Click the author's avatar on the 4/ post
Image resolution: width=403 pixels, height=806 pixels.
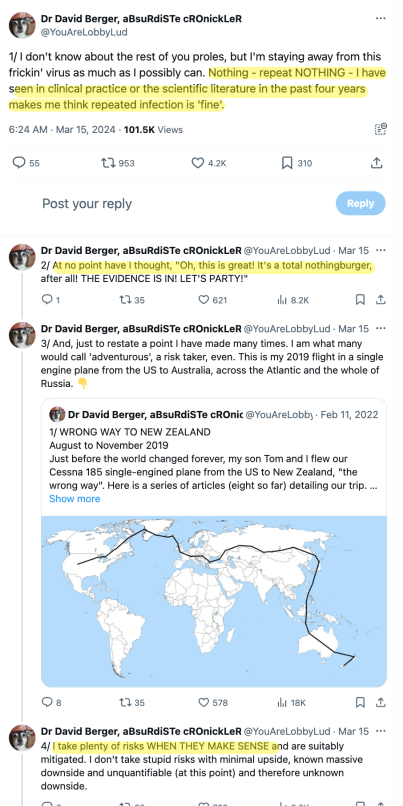point(22,738)
